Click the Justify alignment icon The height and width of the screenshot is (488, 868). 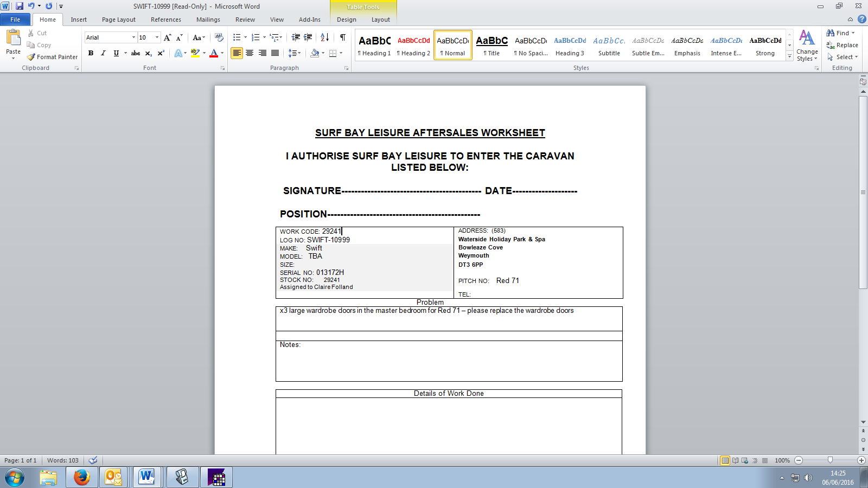pyautogui.click(x=275, y=53)
